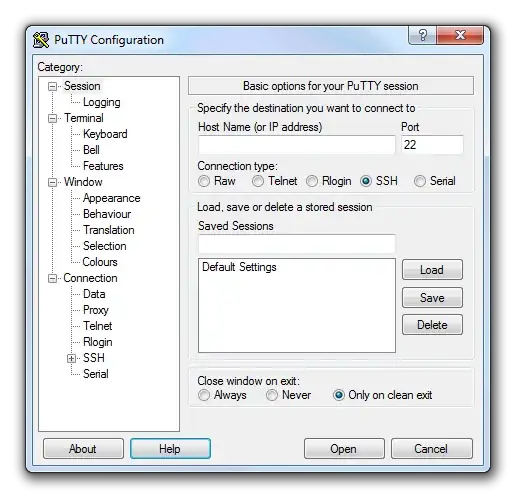Open the Selection settings category
Viewport: 516px width, 498px height.
pyautogui.click(x=105, y=246)
